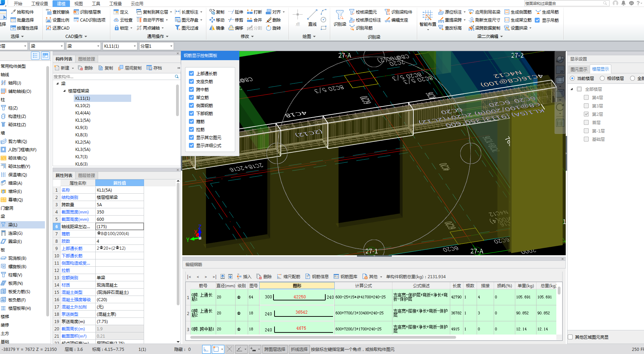
Task: Open the 云应用 ribbon tab
Action: [x=137, y=3]
